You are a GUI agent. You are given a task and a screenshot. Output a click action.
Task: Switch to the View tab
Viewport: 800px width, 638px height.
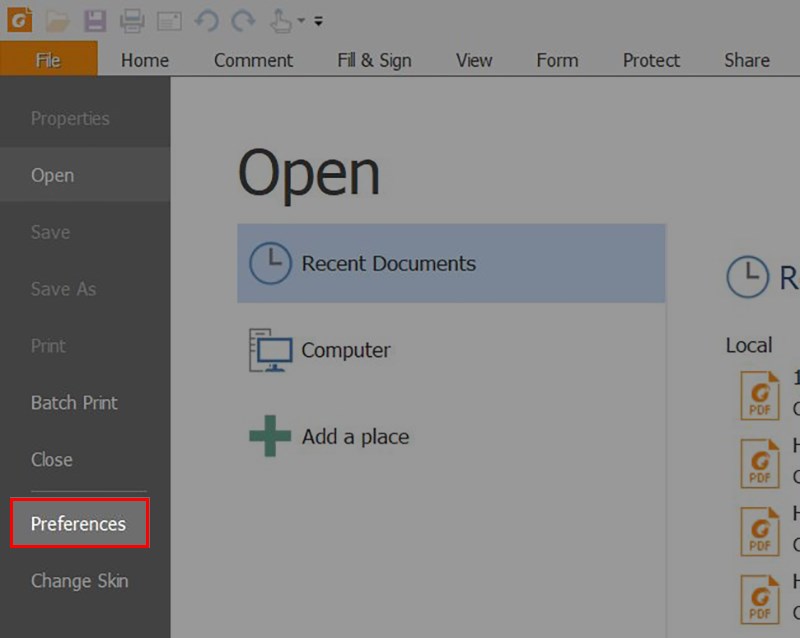(x=474, y=60)
